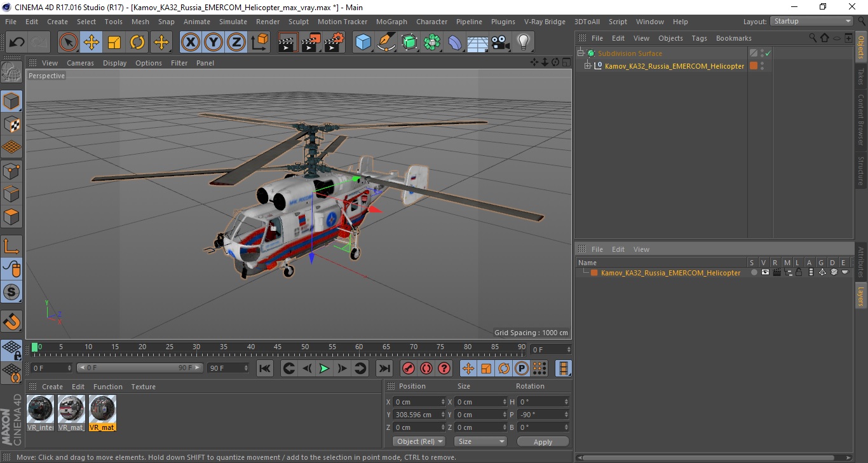Toggle Z axis lock
The height and width of the screenshot is (463, 868).
(x=236, y=43)
